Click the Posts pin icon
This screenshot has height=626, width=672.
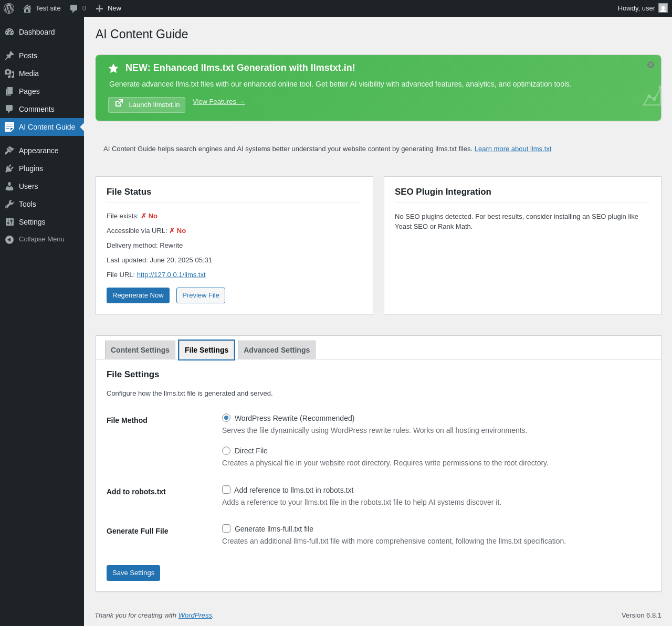click(9, 56)
